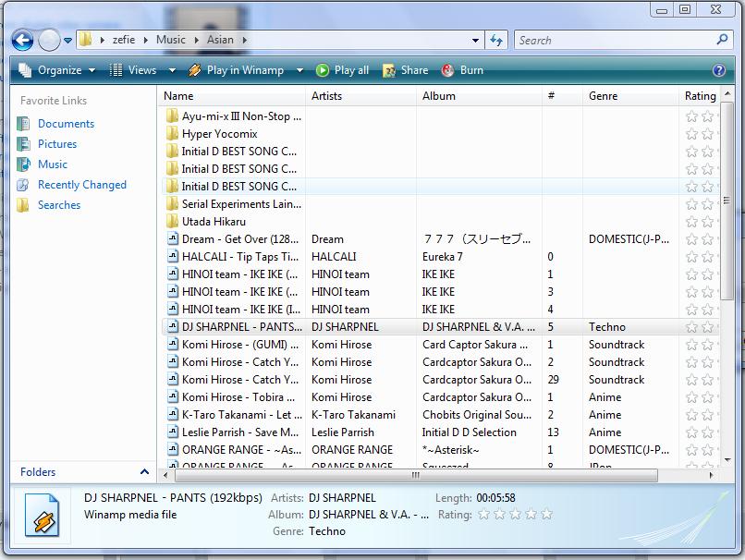Select the Documents favorite link
The image size is (745, 560).
(x=66, y=124)
